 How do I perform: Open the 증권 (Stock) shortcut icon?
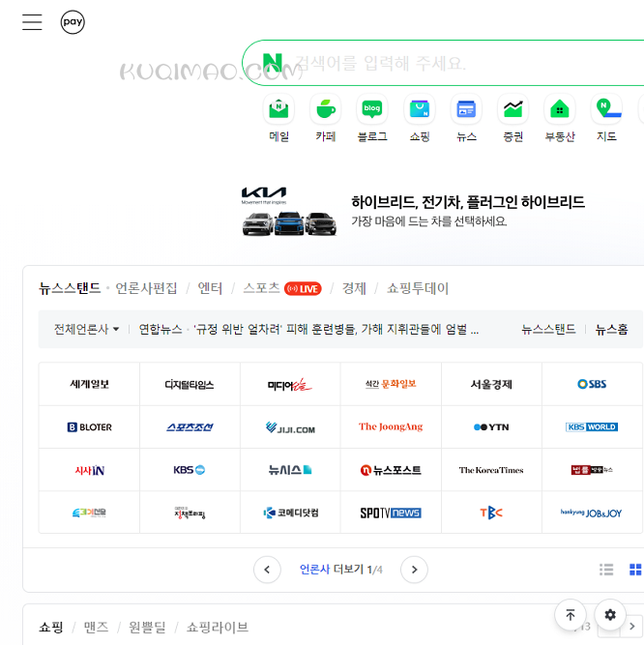point(512,109)
